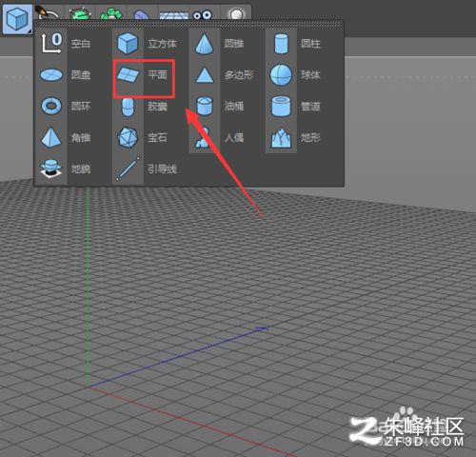Select the Polygon (多边形) entry
Viewport: 476px width, 457px height.
[x=205, y=75]
